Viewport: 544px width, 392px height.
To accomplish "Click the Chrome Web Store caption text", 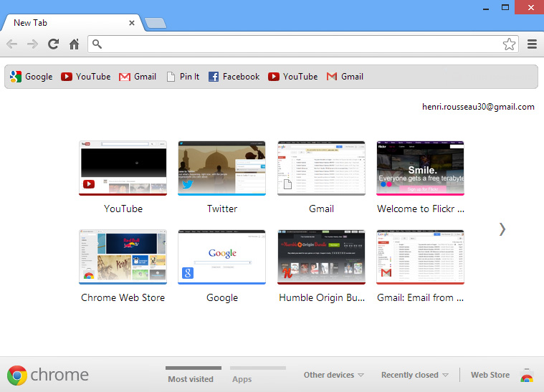I will (x=123, y=297).
